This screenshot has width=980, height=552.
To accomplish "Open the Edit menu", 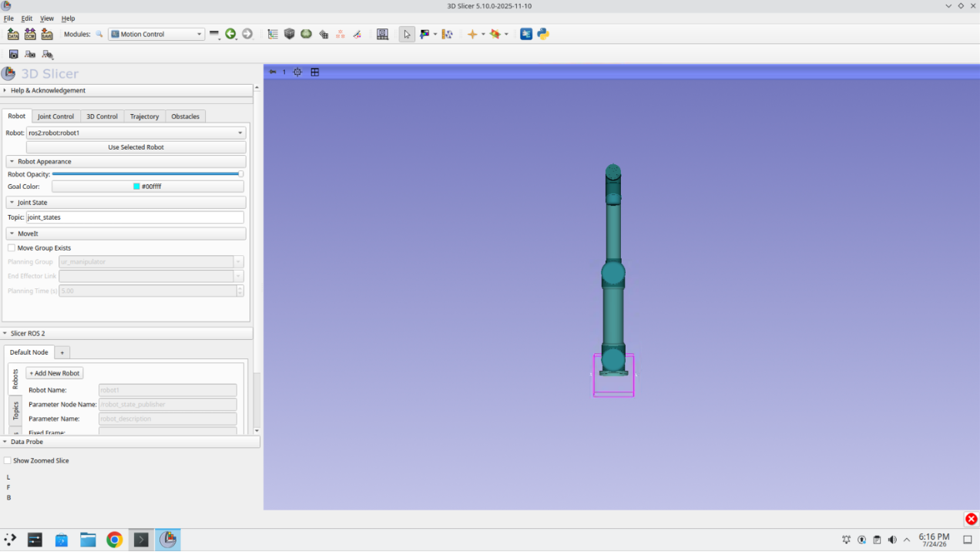I will pos(27,18).
